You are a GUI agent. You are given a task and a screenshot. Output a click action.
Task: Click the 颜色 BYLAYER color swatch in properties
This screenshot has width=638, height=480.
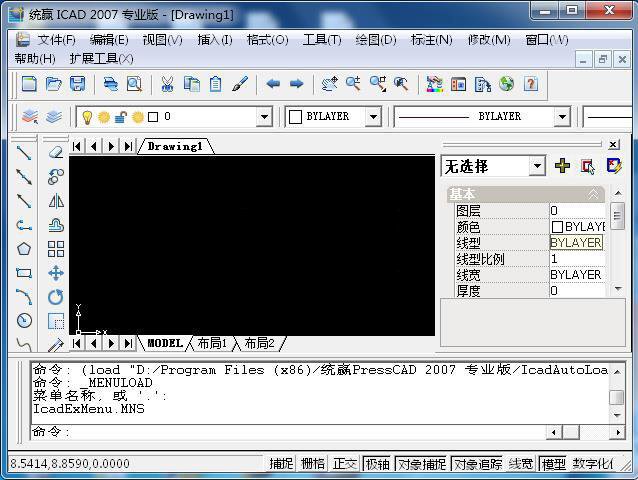coord(557,227)
